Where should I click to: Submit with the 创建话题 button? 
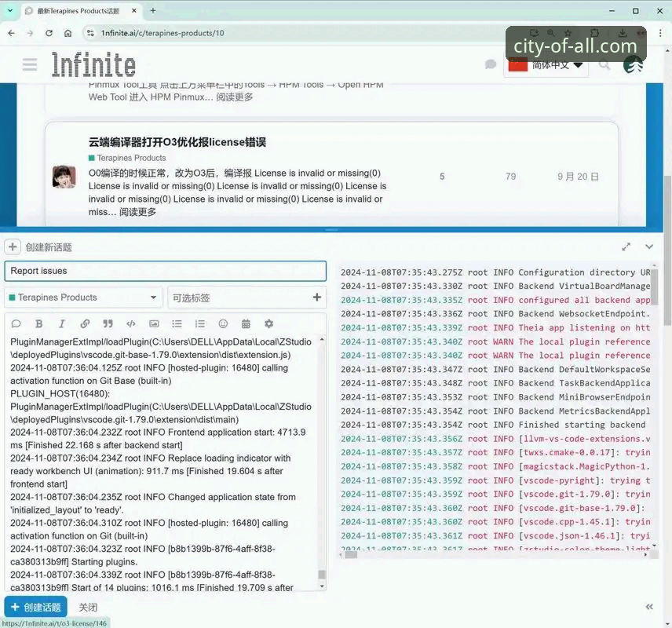36,608
